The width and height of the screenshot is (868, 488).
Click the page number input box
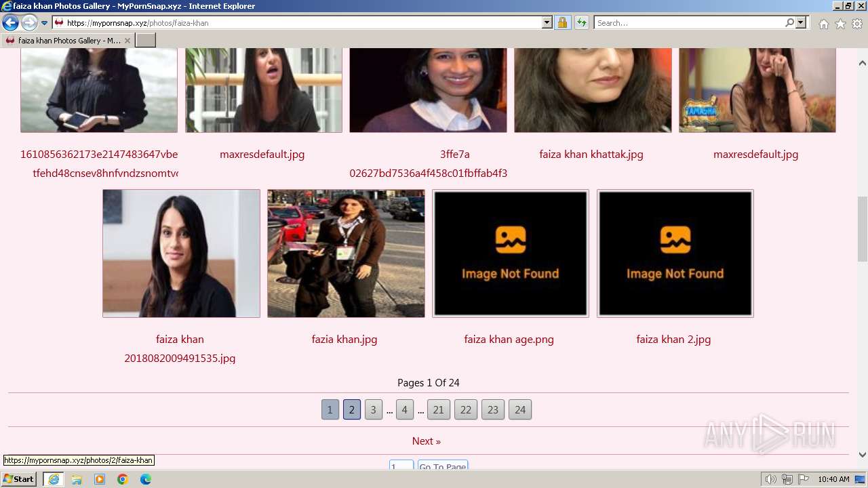click(401, 466)
